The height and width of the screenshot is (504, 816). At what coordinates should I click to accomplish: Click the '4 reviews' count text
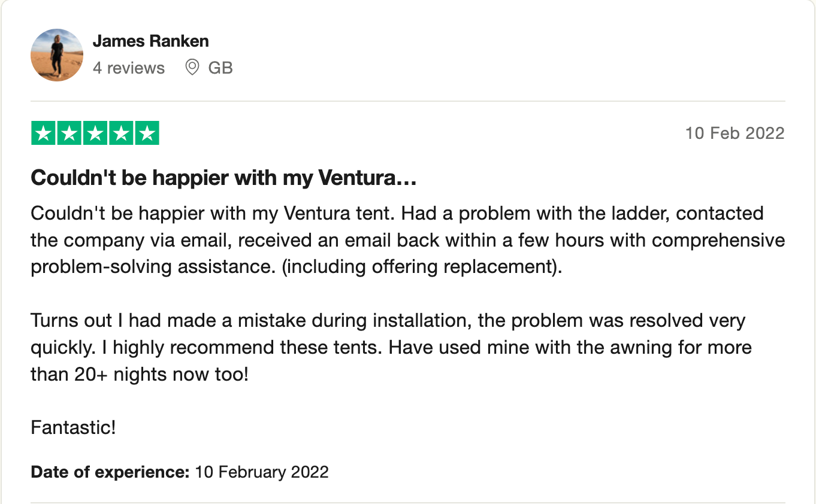point(128,68)
